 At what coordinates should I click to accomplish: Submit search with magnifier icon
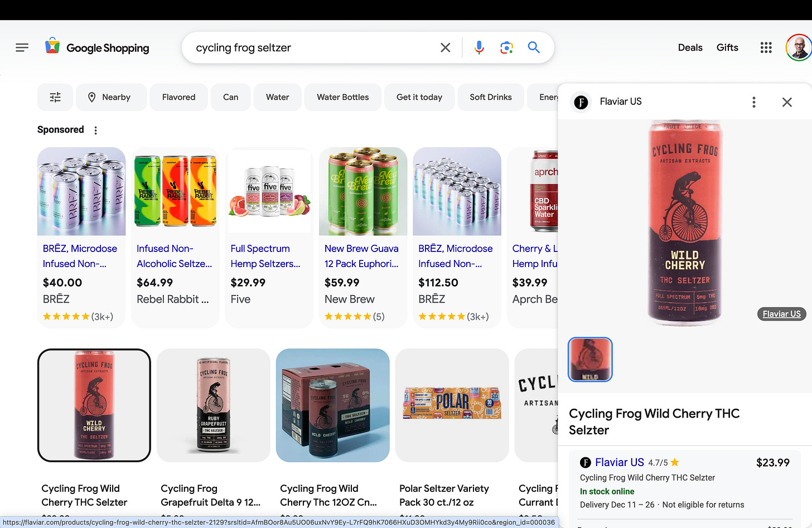[x=534, y=48]
